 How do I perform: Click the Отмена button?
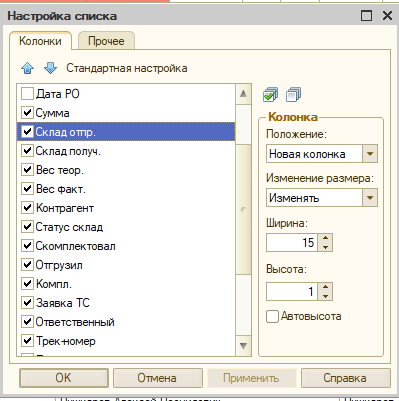pos(157,378)
